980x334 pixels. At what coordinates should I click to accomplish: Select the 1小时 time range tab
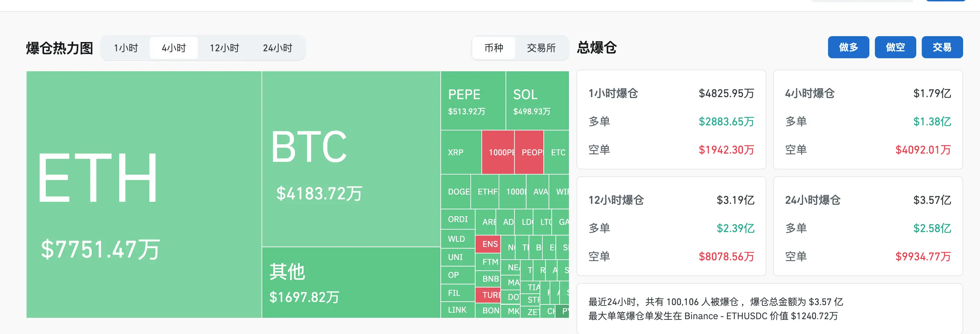pyautogui.click(x=126, y=48)
